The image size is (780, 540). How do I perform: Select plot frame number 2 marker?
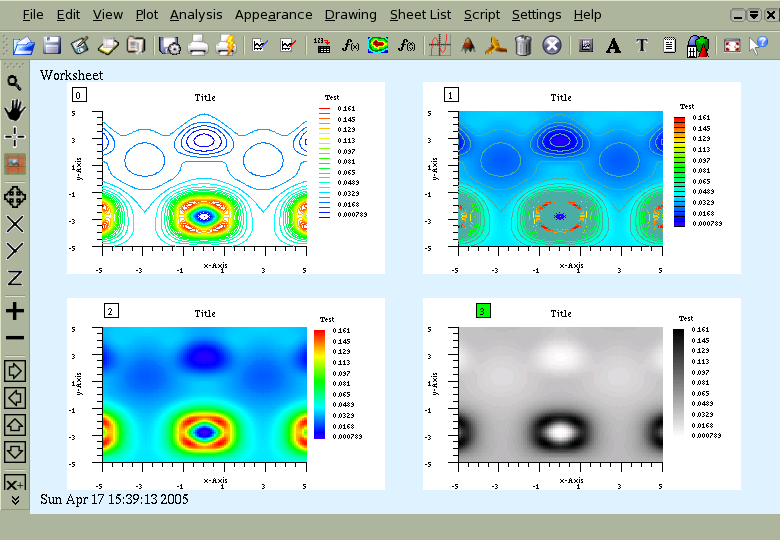(111, 311)
